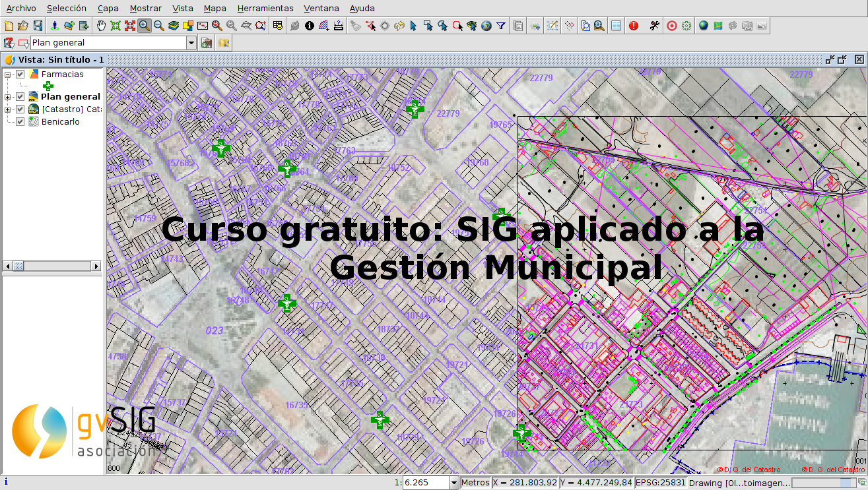
Task: Click the layer panel horizontal scrollbar
Action: 53,266
